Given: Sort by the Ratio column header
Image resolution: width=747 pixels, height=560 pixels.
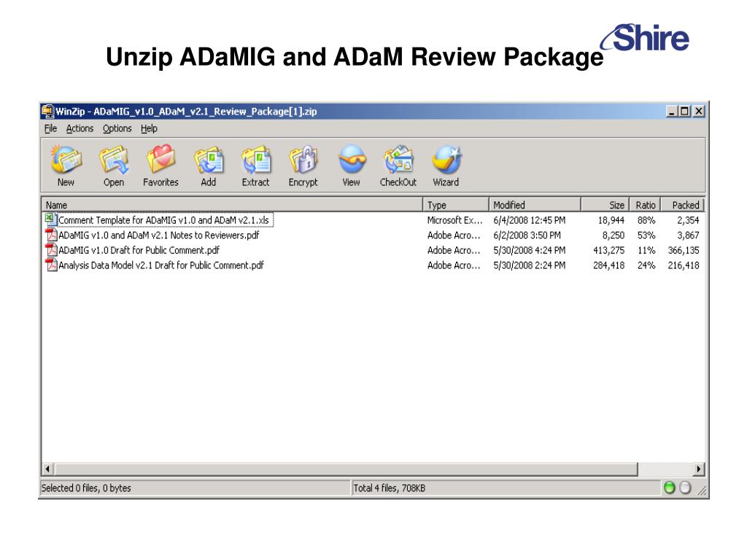Looking at the screenshot, I should coord(645,205).
